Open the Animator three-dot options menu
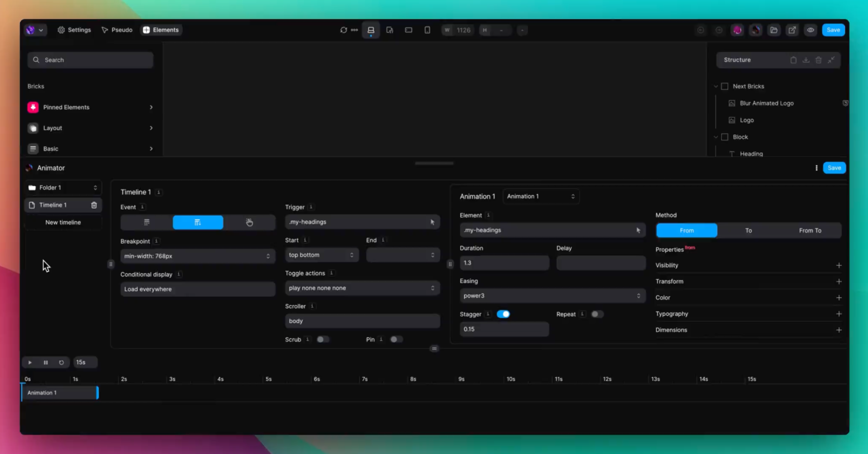Screen dimensions: 868x454 (816, 168)
